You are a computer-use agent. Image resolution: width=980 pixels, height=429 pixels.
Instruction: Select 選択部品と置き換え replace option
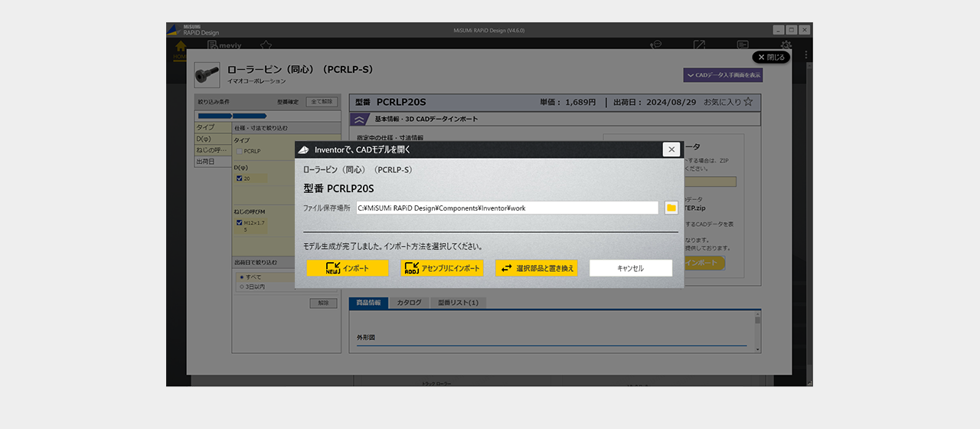click(536, 268)
